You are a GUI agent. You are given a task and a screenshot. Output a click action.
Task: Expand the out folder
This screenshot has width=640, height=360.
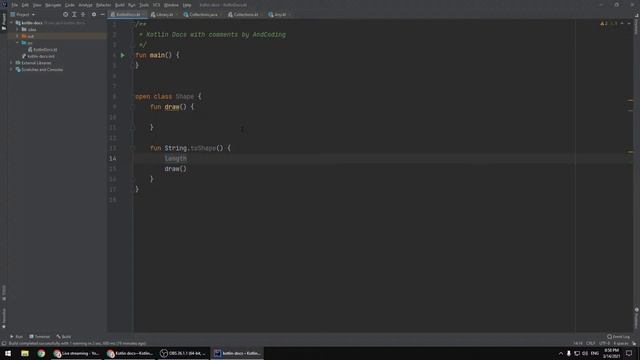(18, 36)
